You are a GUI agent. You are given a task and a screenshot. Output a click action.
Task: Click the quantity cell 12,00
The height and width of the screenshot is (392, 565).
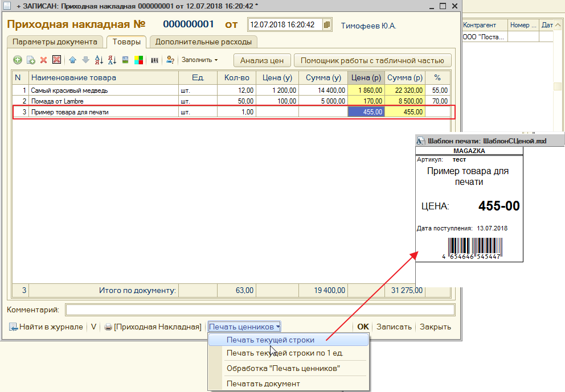tap(237, 90)
